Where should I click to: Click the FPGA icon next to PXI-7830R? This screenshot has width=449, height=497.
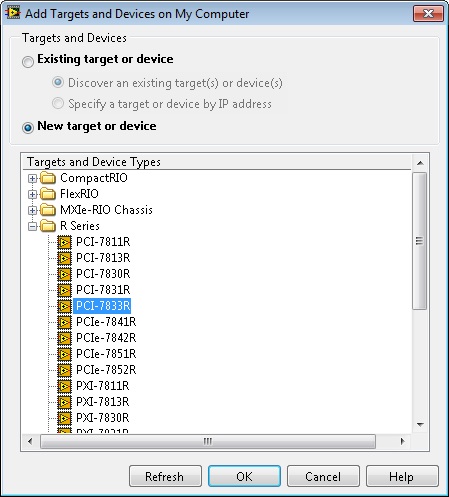coord(64,418)
